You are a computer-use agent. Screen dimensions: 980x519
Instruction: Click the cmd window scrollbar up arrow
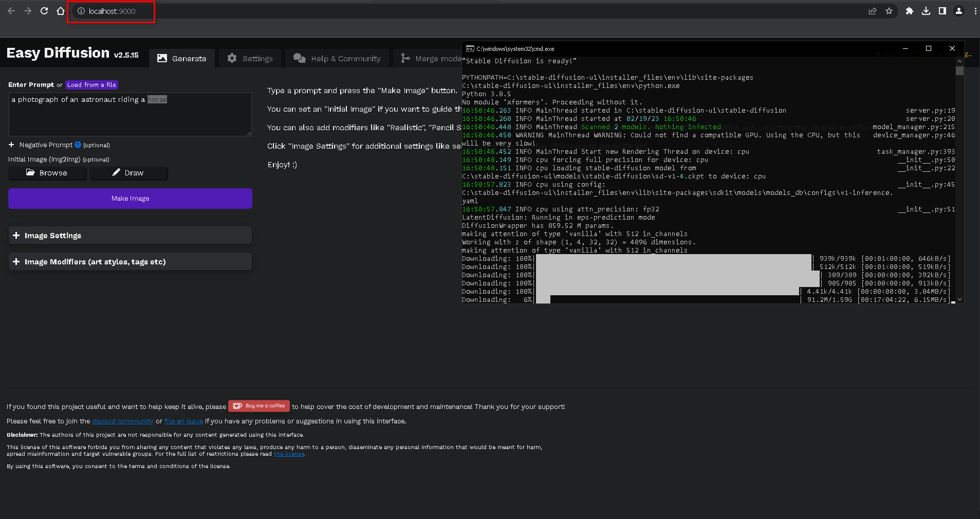959,61
